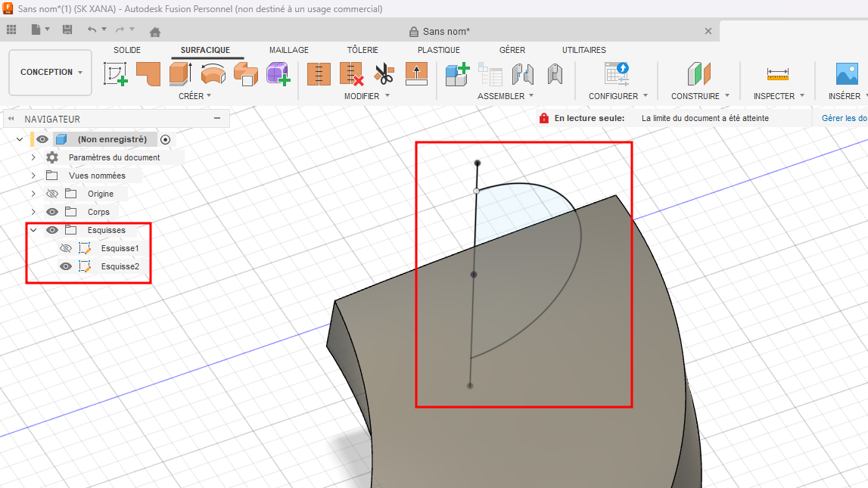Select the Extend surface tool
This screenshot has height=488, width=868.
[416, 73]
